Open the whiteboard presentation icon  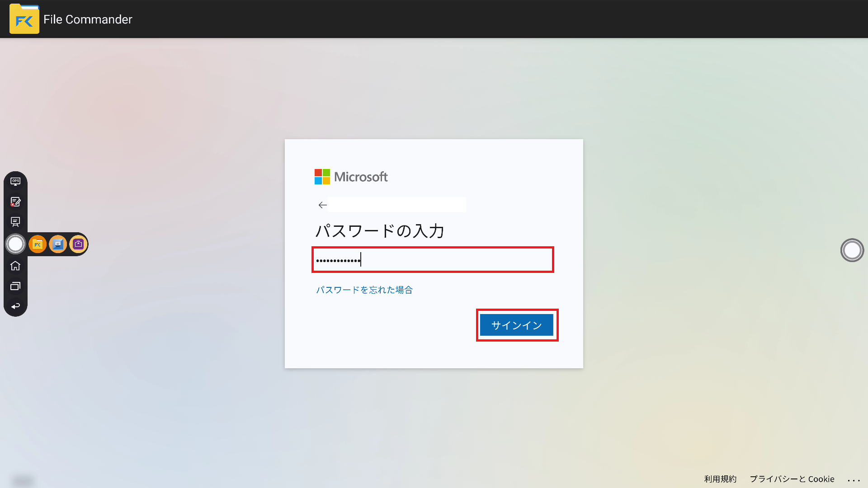pyautogui.click(x=15, y=222)
